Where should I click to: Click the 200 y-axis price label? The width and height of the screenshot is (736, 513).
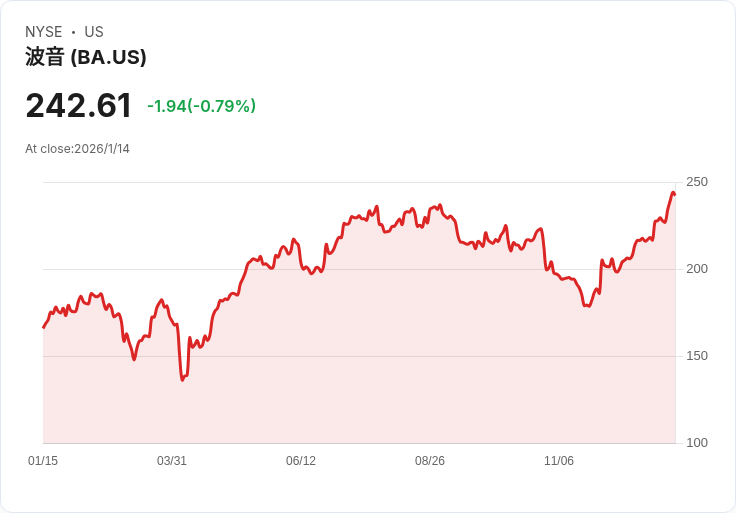pyautogui.click(x=696, y=269)
